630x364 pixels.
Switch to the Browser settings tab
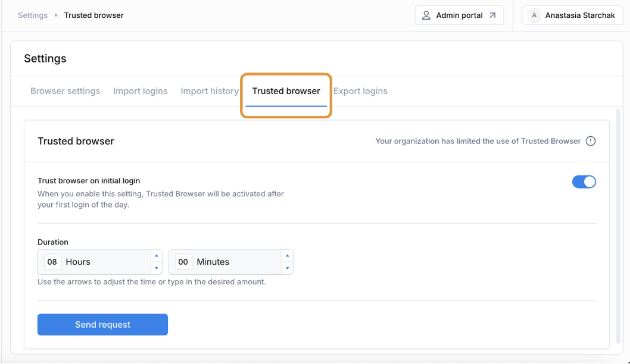pyautogui.click(x=65, y=91)
